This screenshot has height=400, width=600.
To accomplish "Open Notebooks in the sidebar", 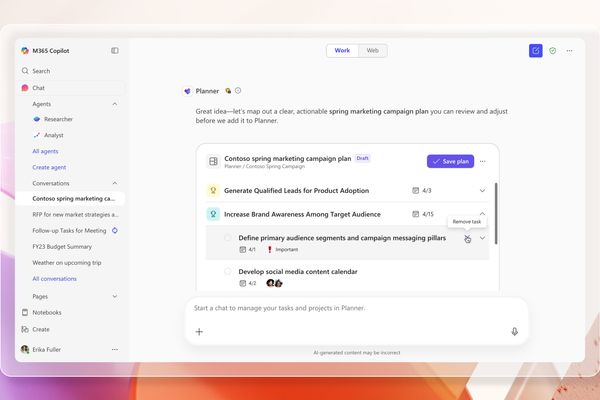I will (47, 312).
